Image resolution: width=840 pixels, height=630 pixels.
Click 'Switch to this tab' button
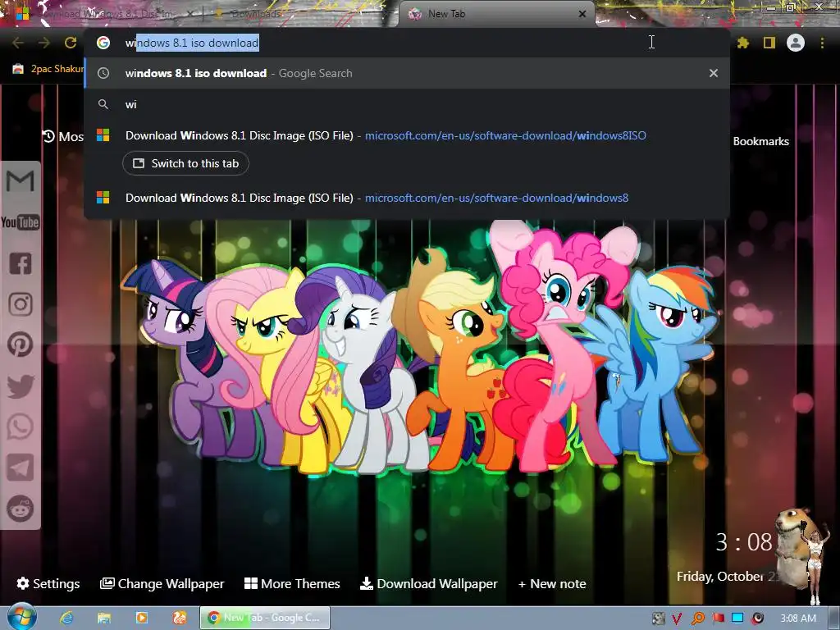click(x=185, y=163)
